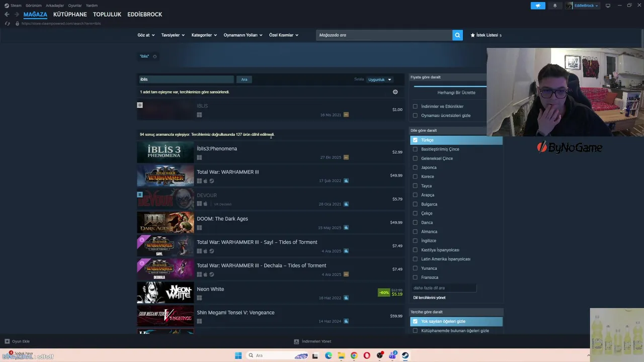This screenshot has height=362, width=644.
Task: Open Opera browser from the taskbar
Action: tap(367, 355)
